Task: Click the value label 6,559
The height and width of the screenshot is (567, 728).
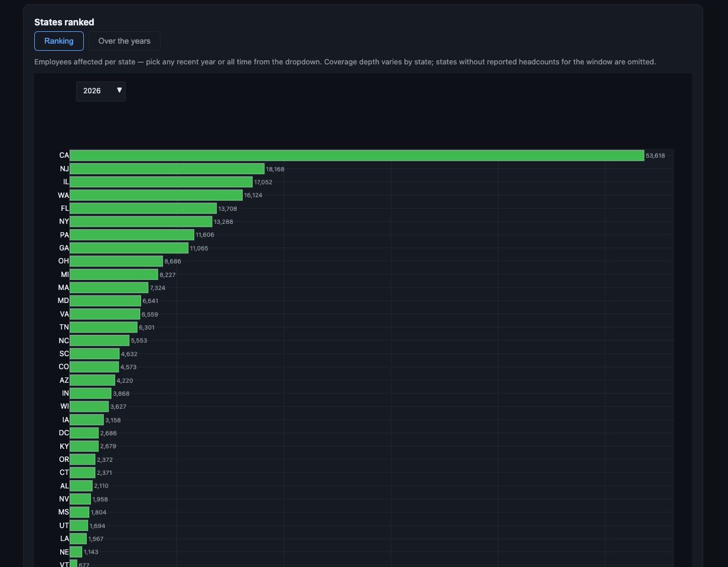Action: 150,315
